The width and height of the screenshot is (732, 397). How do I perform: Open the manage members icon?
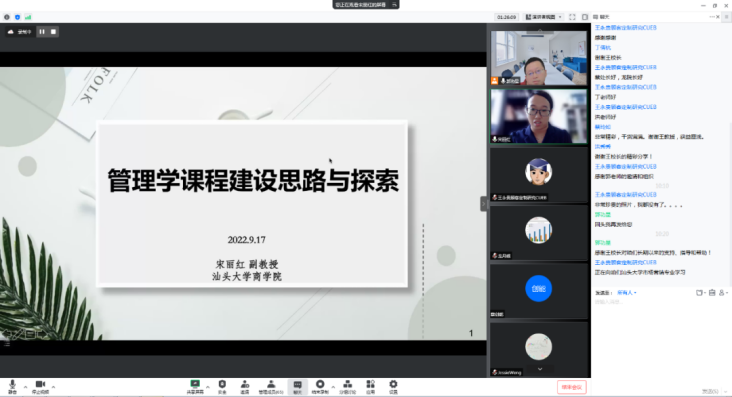271,386
